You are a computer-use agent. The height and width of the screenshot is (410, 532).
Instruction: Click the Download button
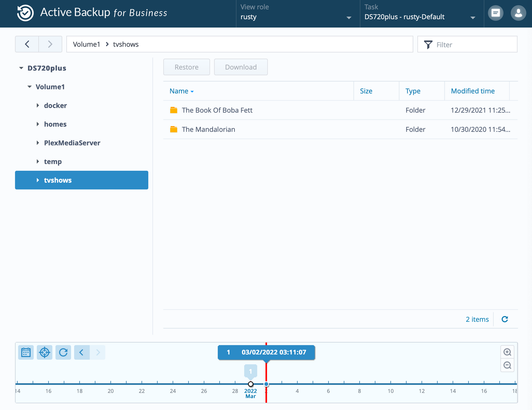241,67
